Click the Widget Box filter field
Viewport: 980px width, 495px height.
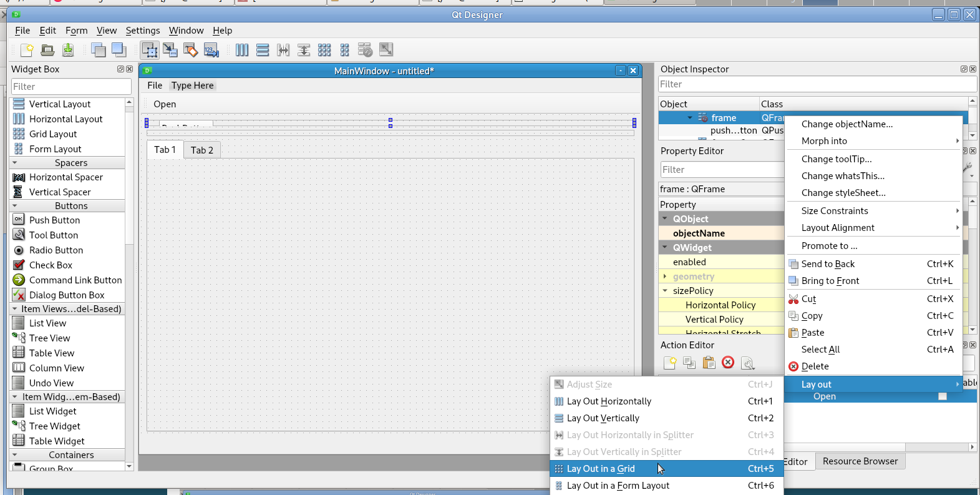(71, 87)
